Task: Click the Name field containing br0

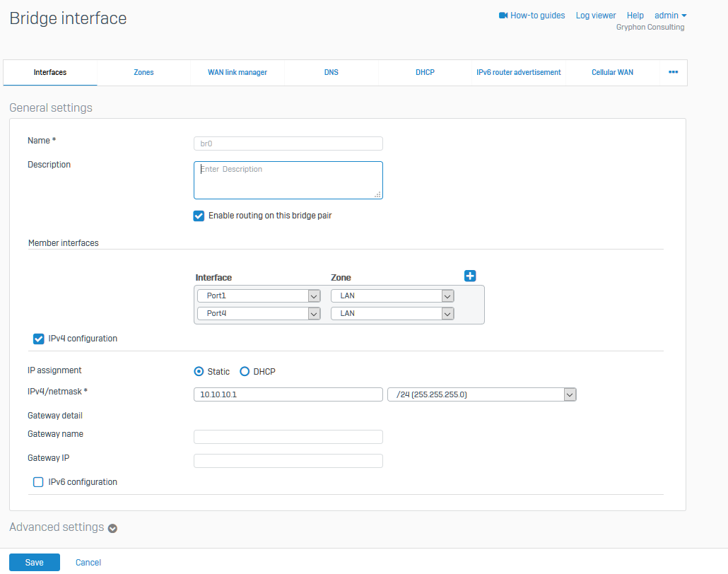Action: click(x=288, y=143)
